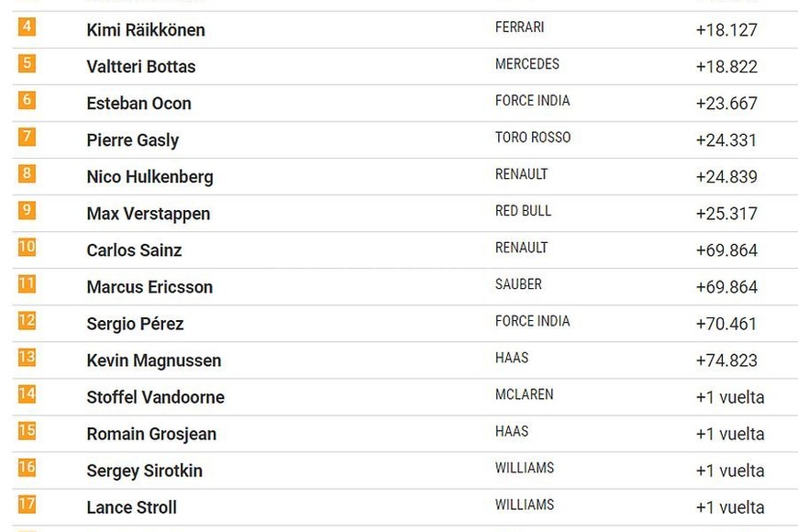Click the orange position 4 badge
The height and width of the screenshot is (532, 798).
pos(27,27)
